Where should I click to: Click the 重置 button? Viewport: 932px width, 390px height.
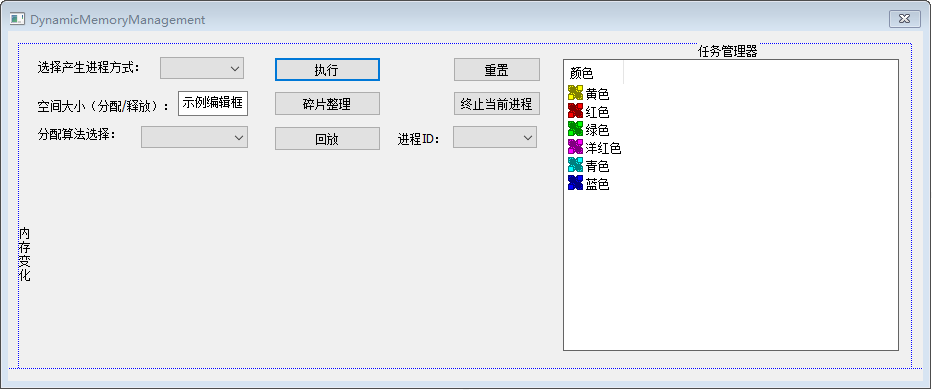tap(497, 70)
